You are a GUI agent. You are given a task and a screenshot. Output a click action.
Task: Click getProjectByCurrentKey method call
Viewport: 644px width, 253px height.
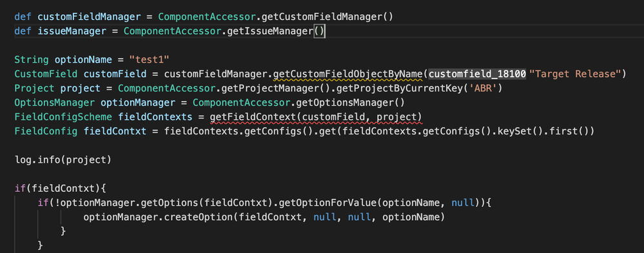tap(403, 89)
